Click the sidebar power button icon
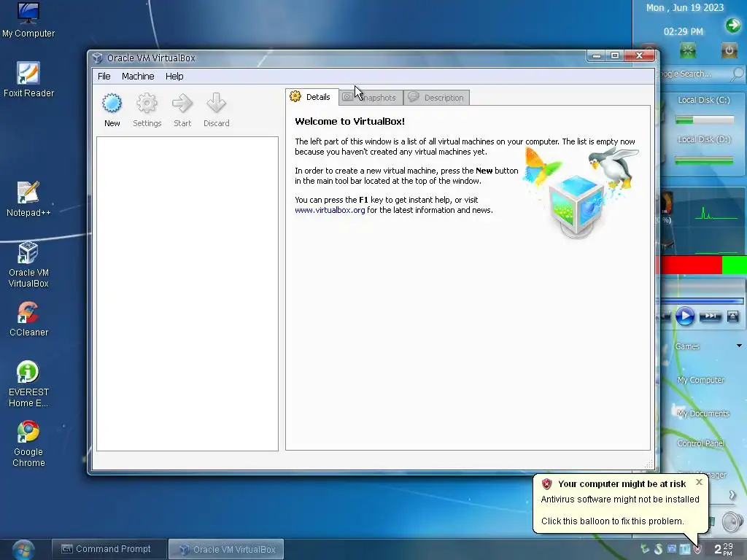This screenshot has height=560, width=747. (729, 50)
